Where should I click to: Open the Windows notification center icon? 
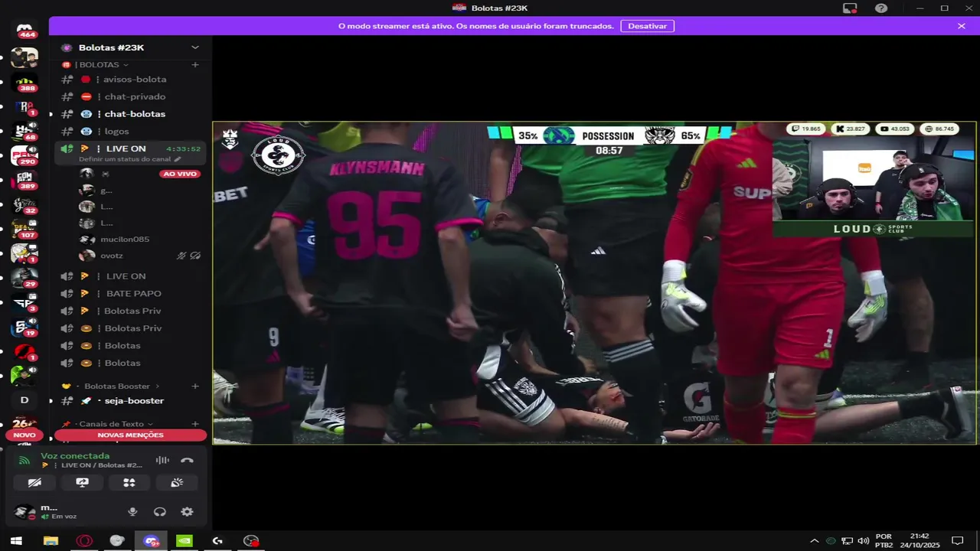click(x=957, y=541)
